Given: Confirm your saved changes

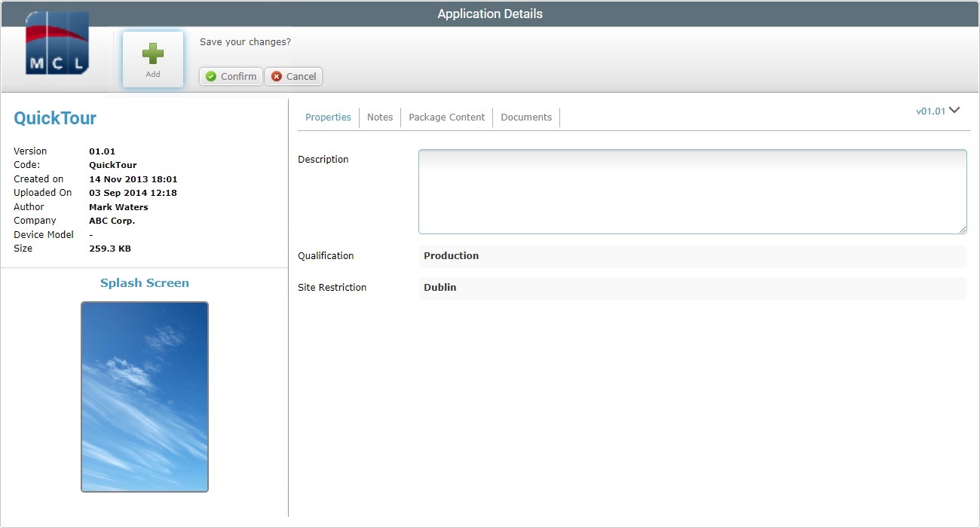Looking at the screenshot, I should pos(231,76).
